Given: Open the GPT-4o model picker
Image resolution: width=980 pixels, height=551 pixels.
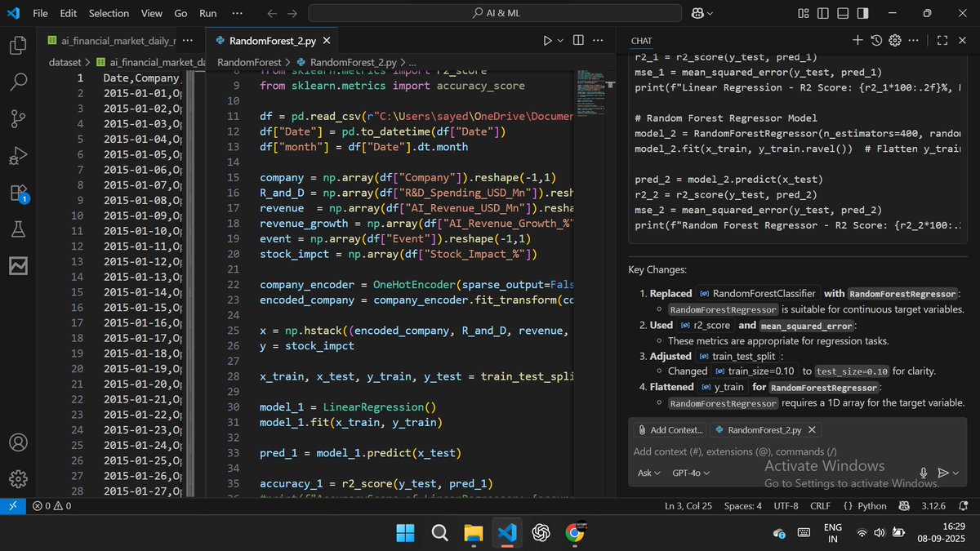Looking at the screenshot, I should 690,473.
